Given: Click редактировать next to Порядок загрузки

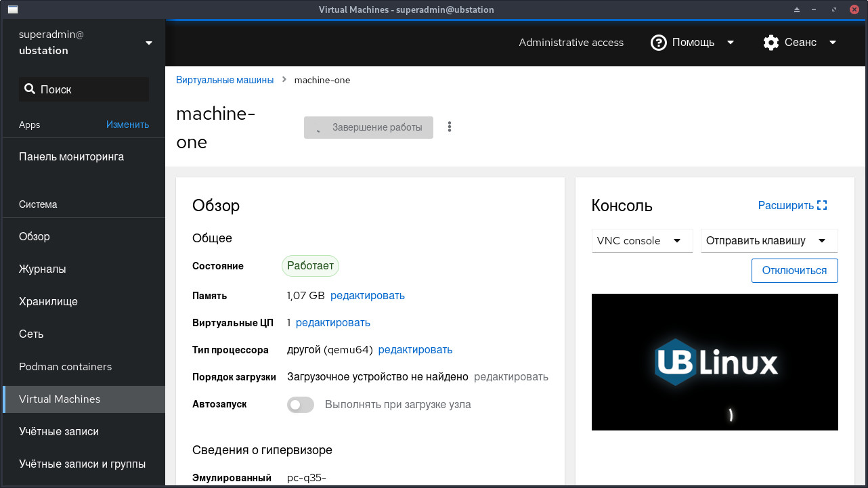Looking at the screenshot, I should [511, 376].
